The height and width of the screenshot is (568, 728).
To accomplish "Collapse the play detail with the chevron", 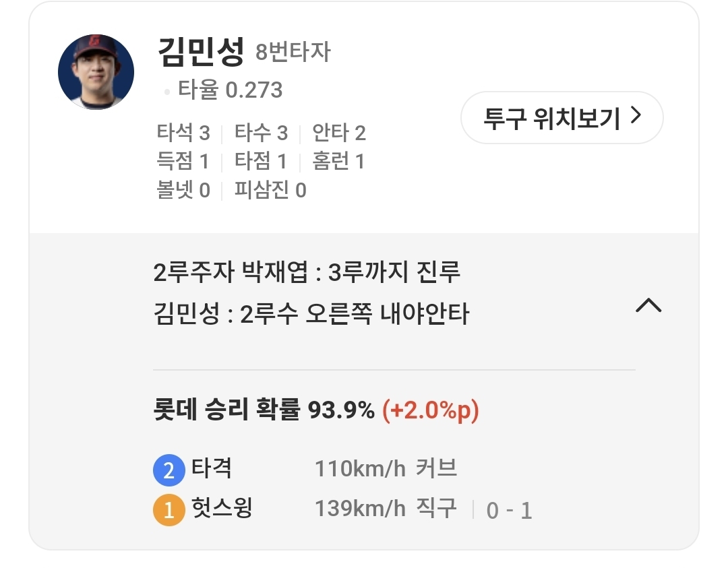I will click(x=648, y=306).
